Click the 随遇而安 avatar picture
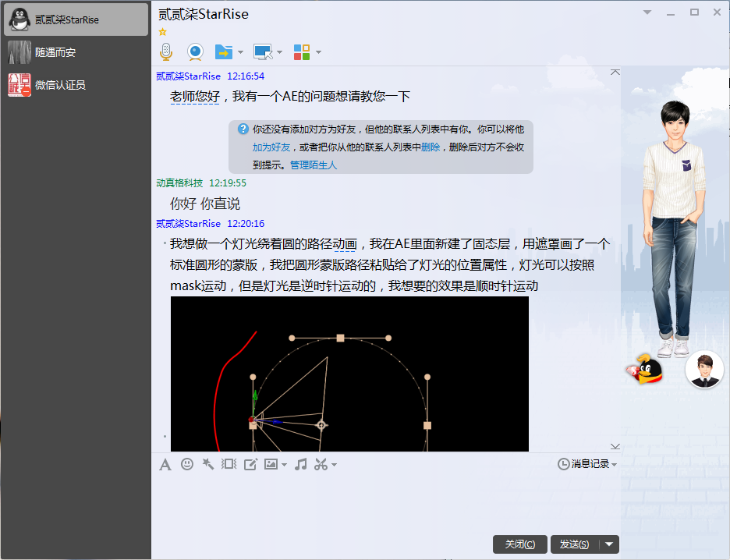 pyautogui.click(x=19, y=52)
